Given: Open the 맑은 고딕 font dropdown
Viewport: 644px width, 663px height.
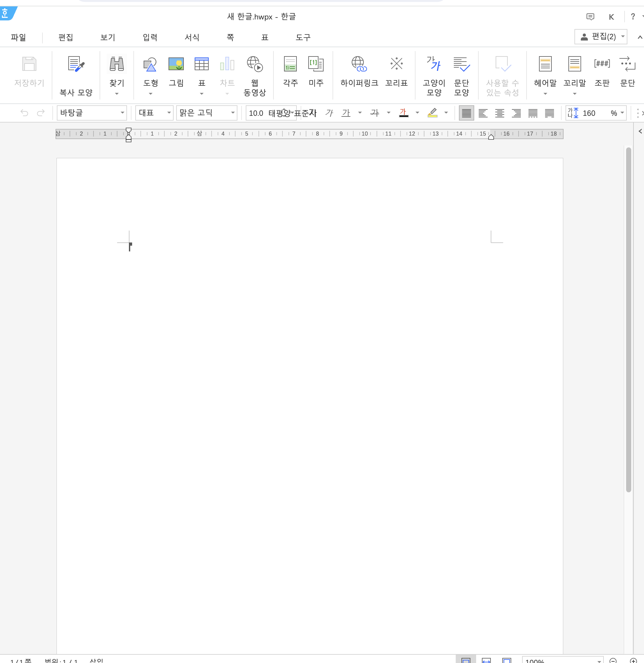Looking at the screenshot, I should 233,113.
